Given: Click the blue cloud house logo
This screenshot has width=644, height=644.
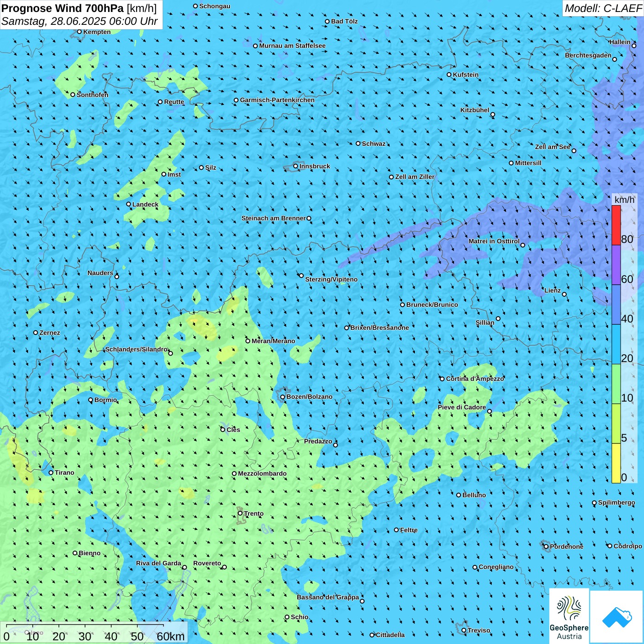Looking at the screenshot, I should pyautogui.click(x=616, y=617).
